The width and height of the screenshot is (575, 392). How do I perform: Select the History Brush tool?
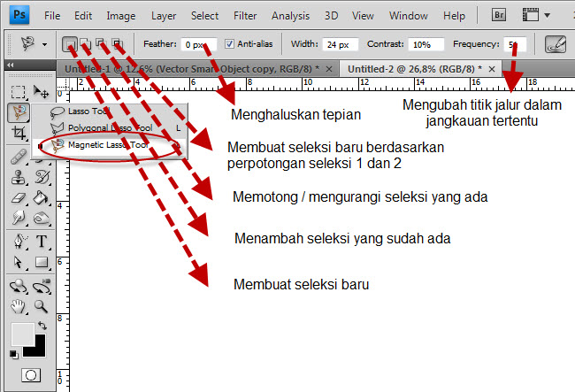pyautogui.click(x=42, y=177)
